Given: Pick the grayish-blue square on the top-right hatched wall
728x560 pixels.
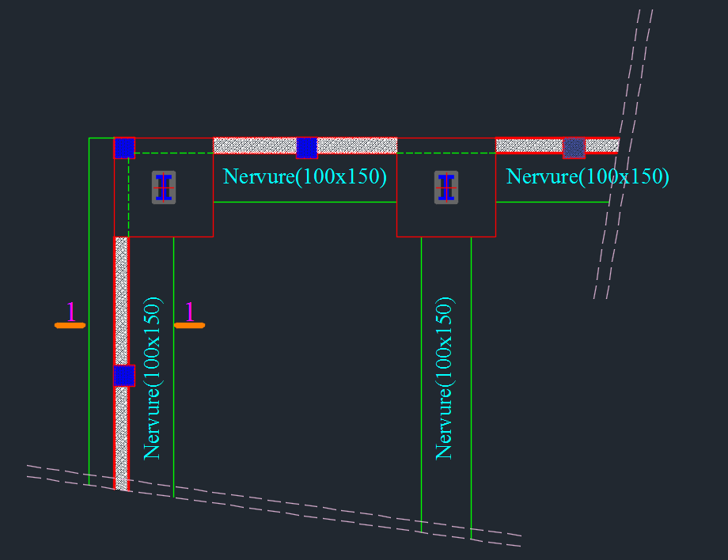Looking at the screenshot, I should click(x=574, y=148).
